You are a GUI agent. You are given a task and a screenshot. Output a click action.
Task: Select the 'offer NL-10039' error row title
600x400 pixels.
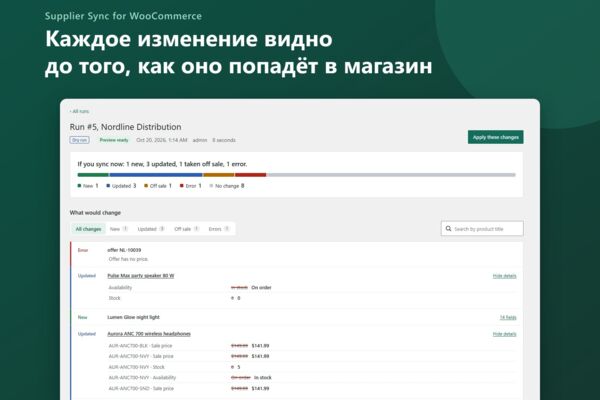click(x=124, y=250)
